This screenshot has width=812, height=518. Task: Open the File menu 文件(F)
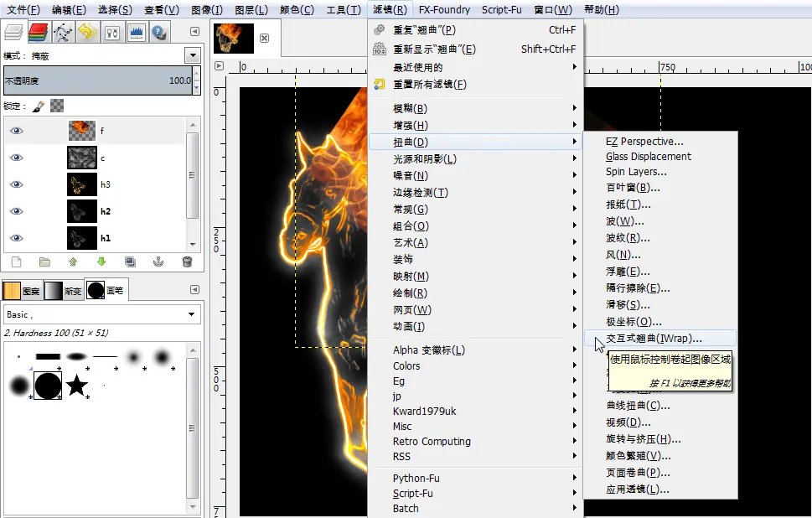(x=23, y=10)
